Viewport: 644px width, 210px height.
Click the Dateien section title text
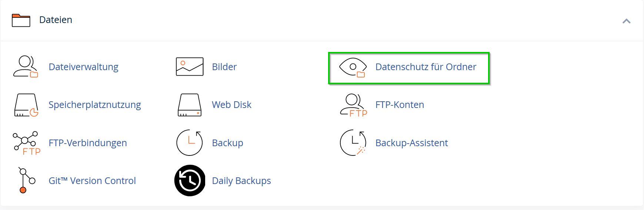tap(56, 20)
